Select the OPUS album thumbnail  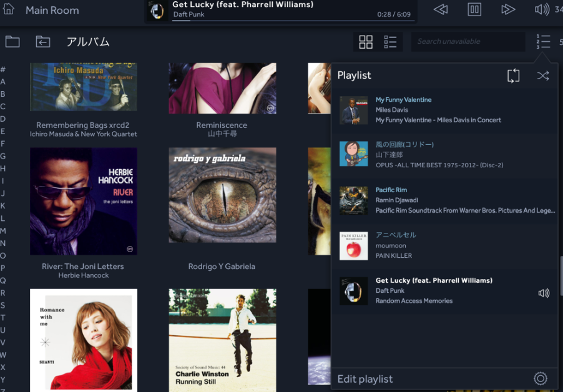point(354,154)
